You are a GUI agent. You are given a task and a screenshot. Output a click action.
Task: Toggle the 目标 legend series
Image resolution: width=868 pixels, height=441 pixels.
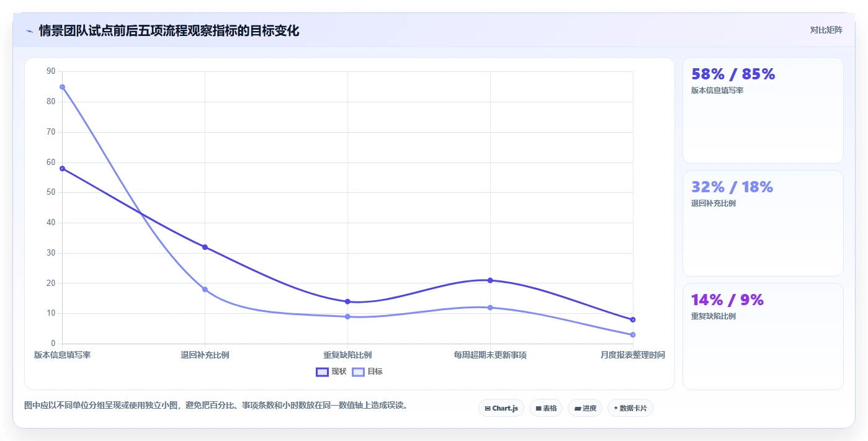367,372
